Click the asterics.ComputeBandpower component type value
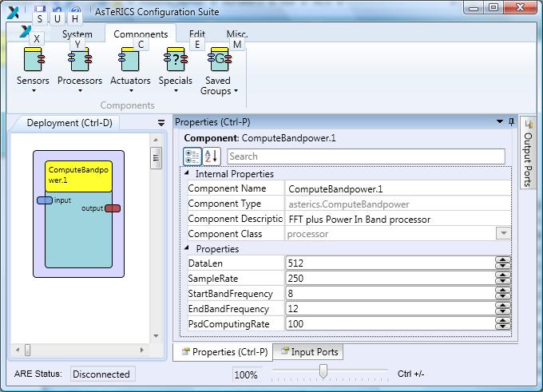 (x=349, y=204)
